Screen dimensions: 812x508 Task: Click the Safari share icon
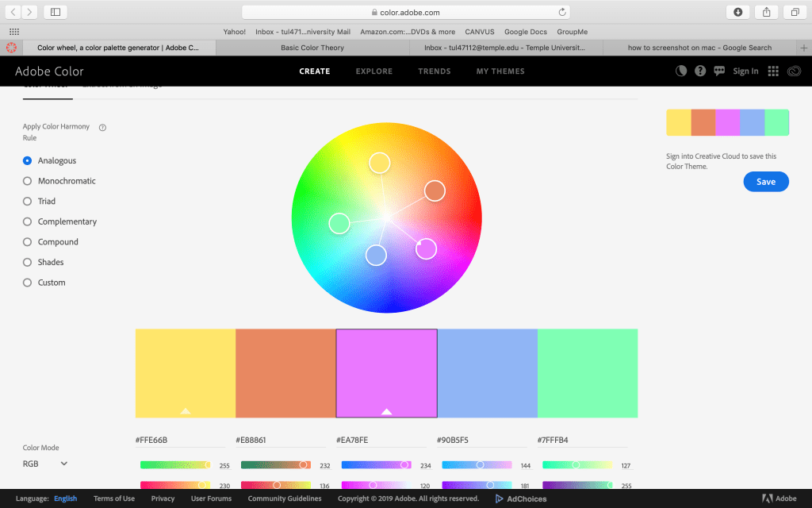click(767, 12)
